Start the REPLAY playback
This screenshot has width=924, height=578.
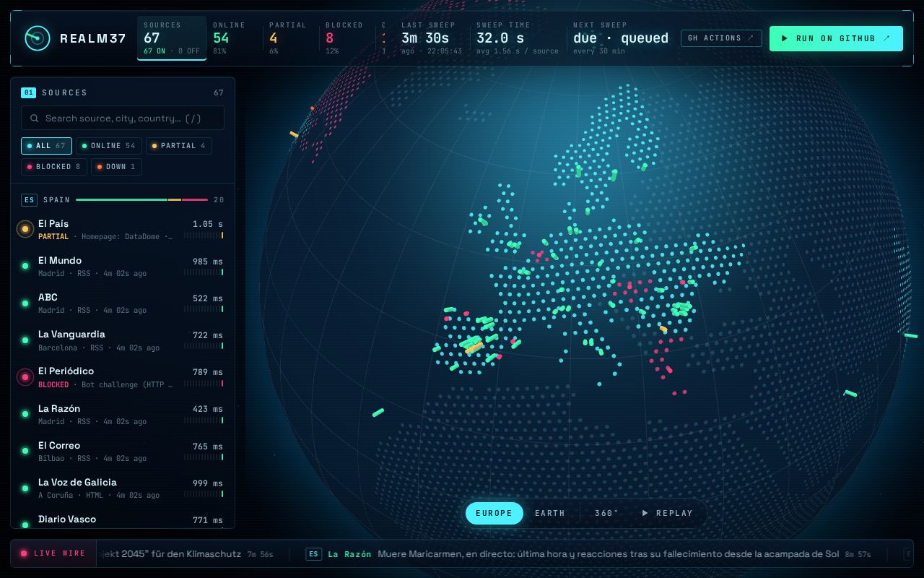point(667,514)
